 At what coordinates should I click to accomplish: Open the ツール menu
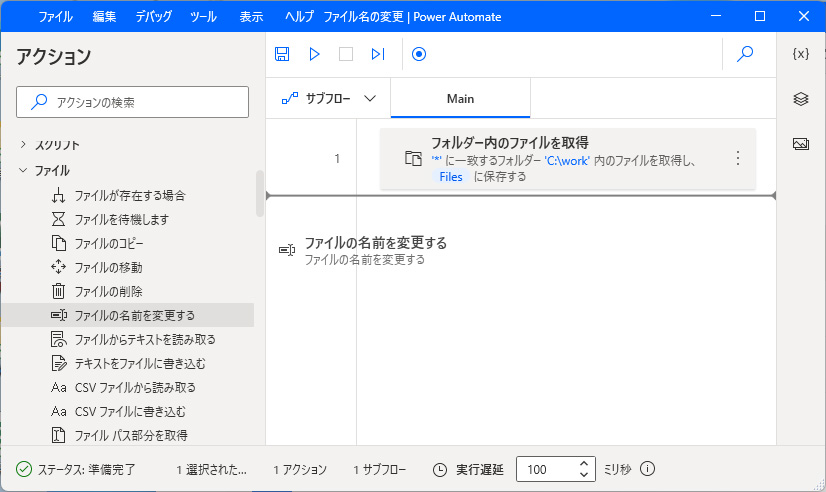(x=203, y=17)
